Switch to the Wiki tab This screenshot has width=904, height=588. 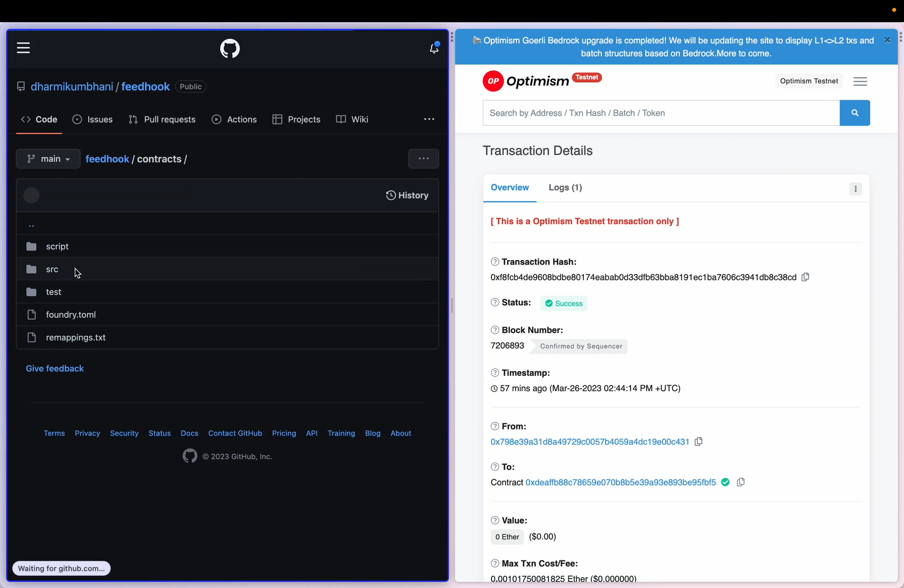click(352, 119)
